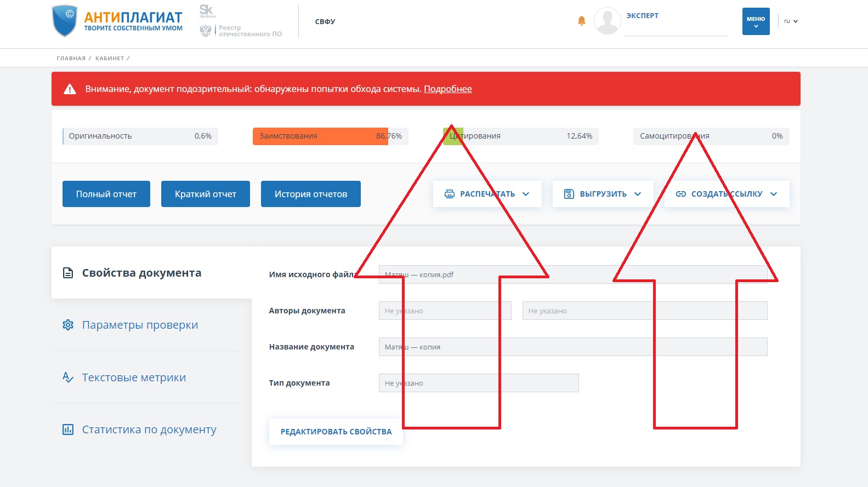Open the МЕНЮ dropdown button
This screenshot has width=868, height=487.
[x=756, y=21]
